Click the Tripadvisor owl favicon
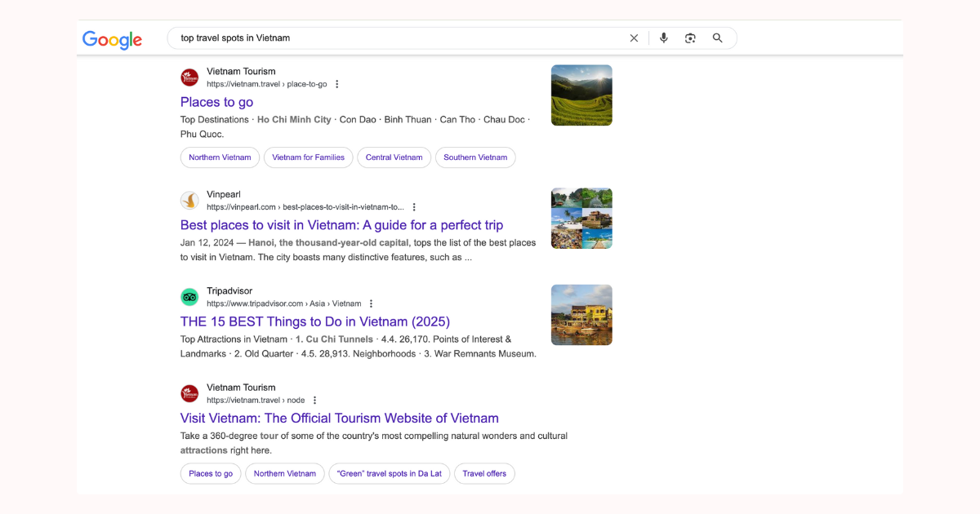Screen dimensions: 980x514 click(189, 297)
